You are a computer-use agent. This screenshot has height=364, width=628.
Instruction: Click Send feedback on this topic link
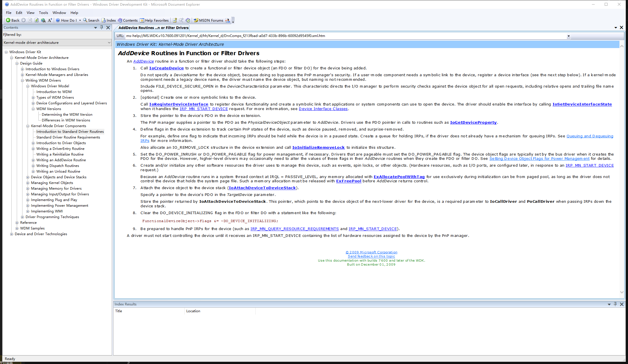[x=371, y=256]
